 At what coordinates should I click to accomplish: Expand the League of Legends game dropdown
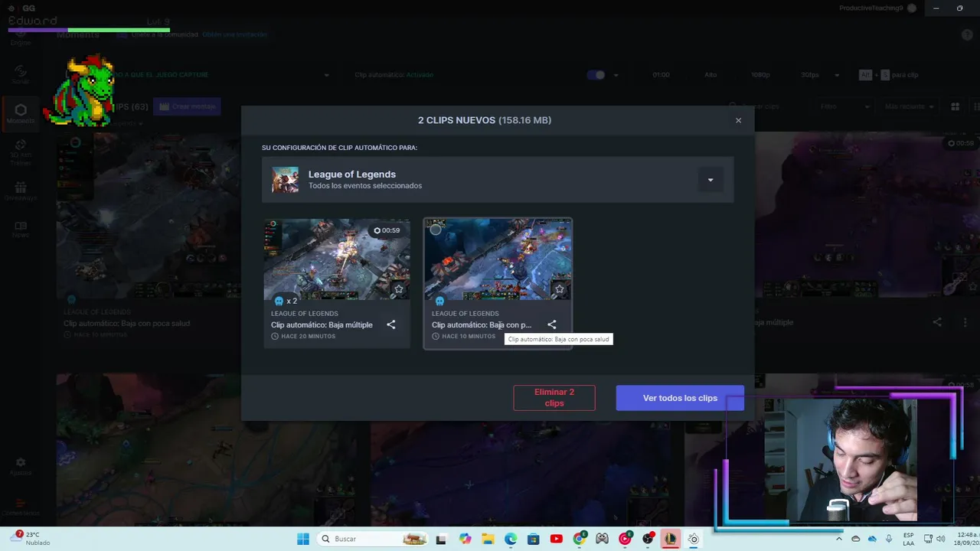710,180
